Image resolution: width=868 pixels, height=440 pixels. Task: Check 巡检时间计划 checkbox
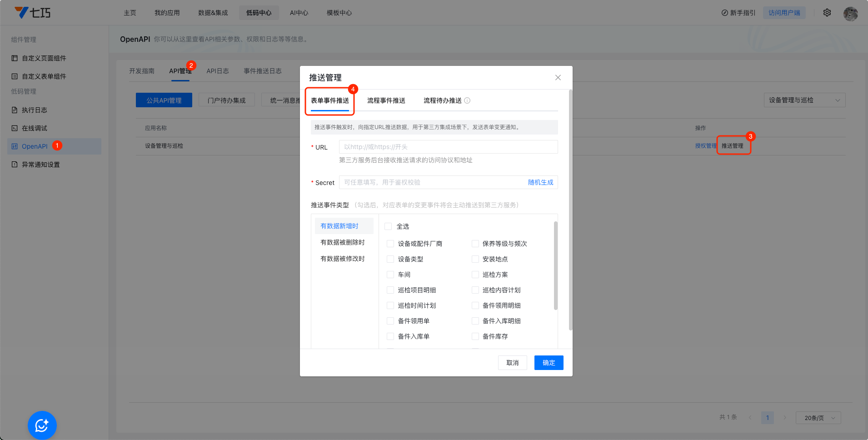390,305
